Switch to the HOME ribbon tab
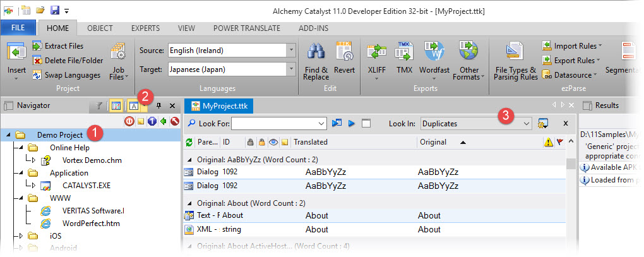Image resolution: width=644 pixels, height=257 pixels. [58, 28]
